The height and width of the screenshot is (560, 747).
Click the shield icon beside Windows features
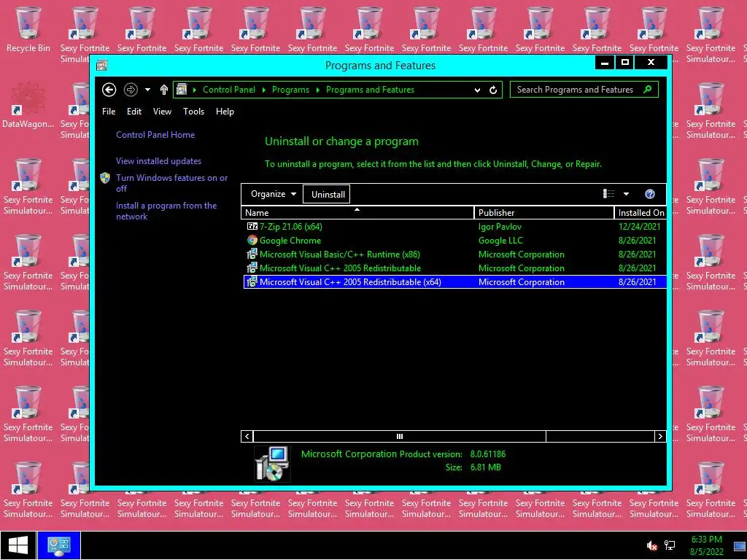point(105,178)
